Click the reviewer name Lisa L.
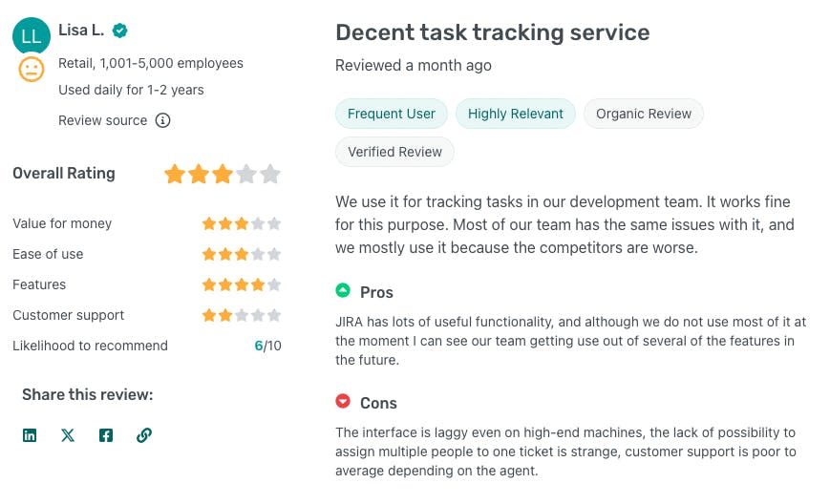This screenshot has height=504, width=830. point(81,31)
